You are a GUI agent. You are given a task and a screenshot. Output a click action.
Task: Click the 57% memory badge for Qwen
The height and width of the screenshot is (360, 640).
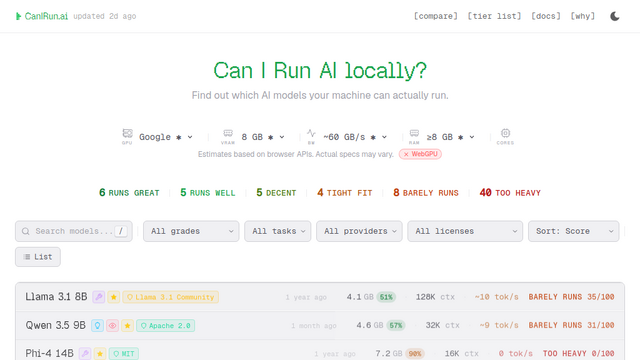coord(396,326)
